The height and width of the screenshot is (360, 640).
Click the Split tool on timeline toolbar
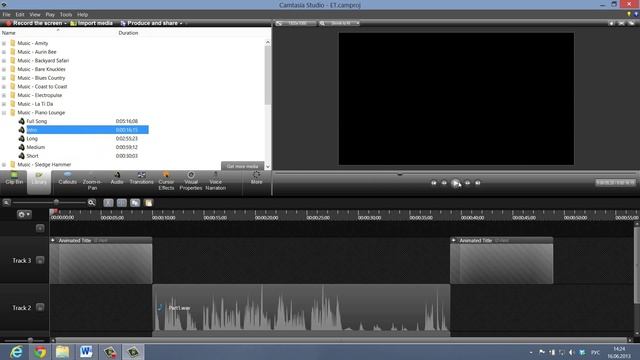pos(122,203)
